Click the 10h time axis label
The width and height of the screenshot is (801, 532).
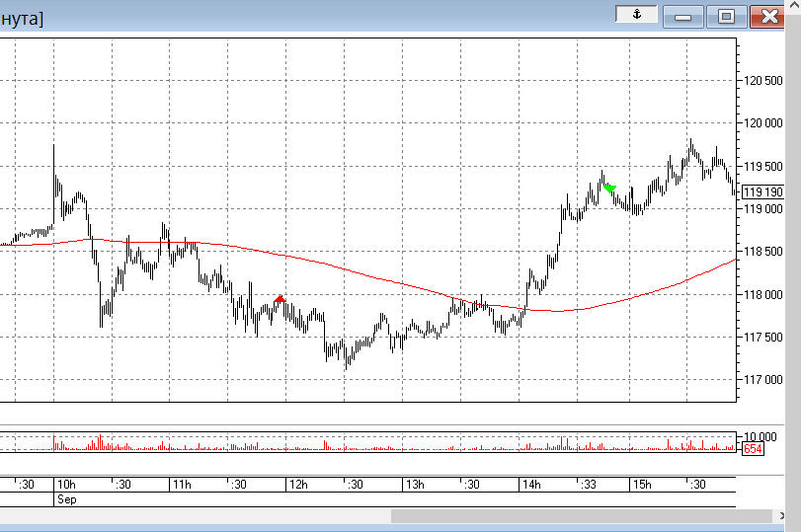coord(66,485)
